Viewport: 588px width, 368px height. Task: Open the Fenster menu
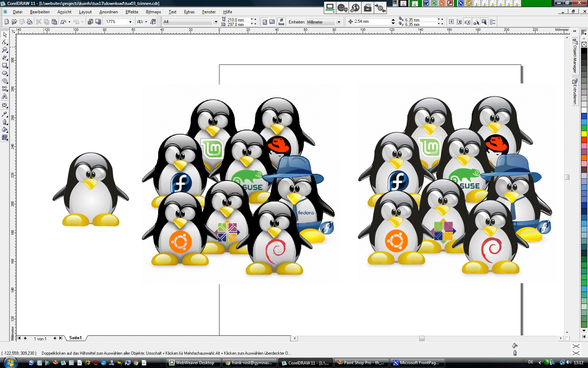coord(209,12)
